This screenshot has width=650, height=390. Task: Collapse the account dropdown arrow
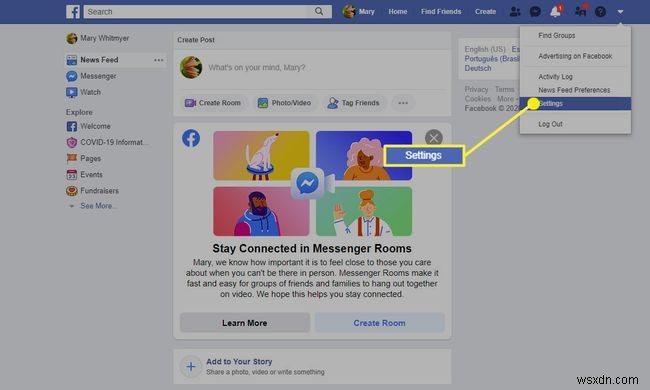point(620,12)
